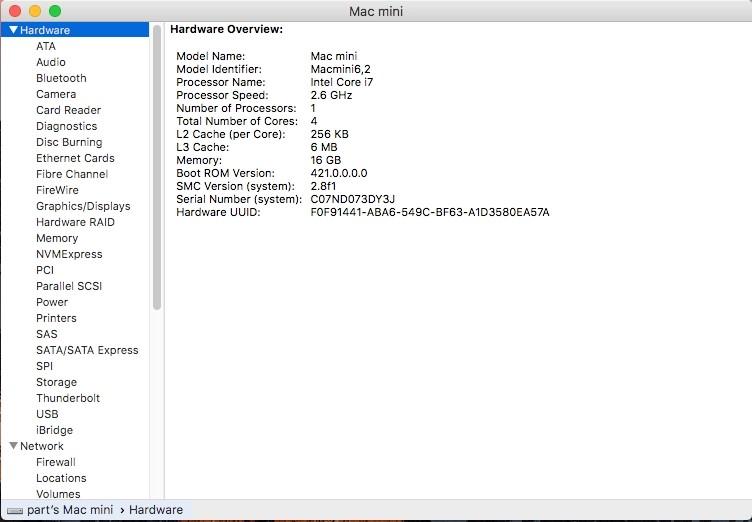Viewport: 752px width, 522px height.
Task: Select iBridge in the sidebar
Action: (x=55, y=430)
